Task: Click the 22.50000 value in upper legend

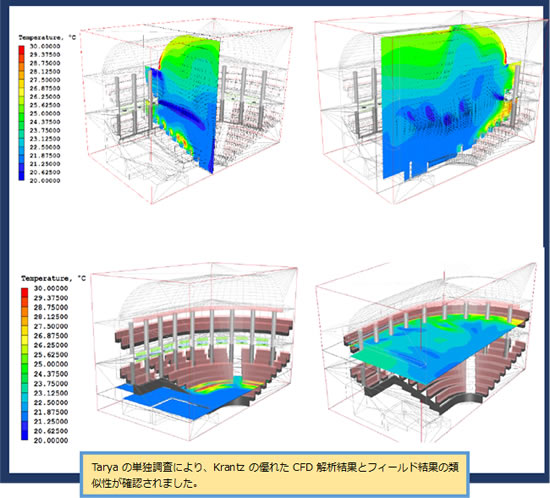Action: (45, 147)
